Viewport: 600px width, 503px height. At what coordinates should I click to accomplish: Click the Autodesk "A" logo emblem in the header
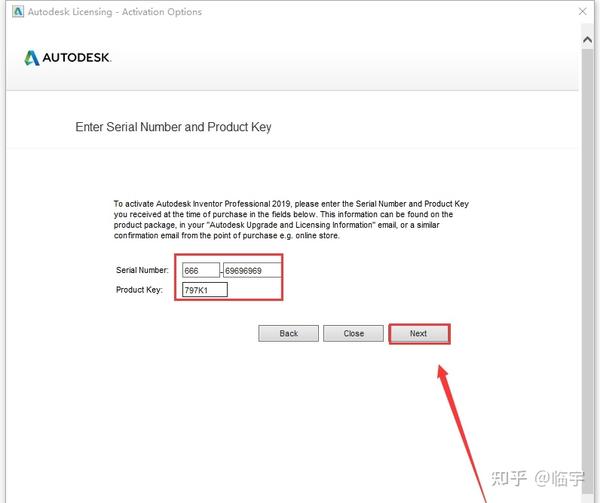click(x=32, y=58)
